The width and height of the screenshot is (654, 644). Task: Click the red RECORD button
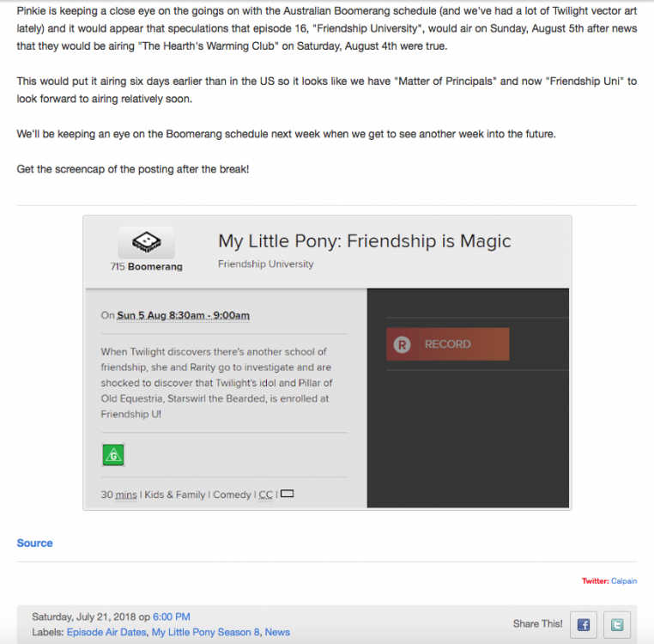click(x=447, y=344)
